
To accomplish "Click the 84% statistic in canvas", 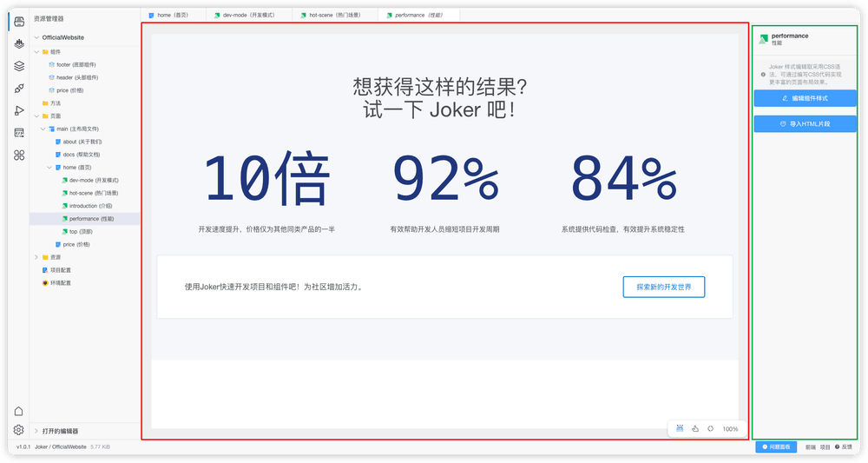I will pyautogui.click(x=624, y=177).
